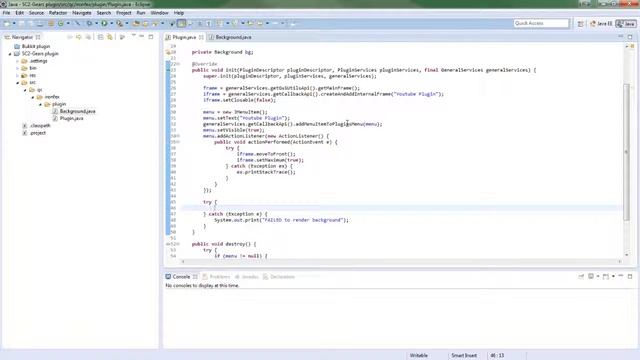Collapse the plugin folder

coord(40,104)
